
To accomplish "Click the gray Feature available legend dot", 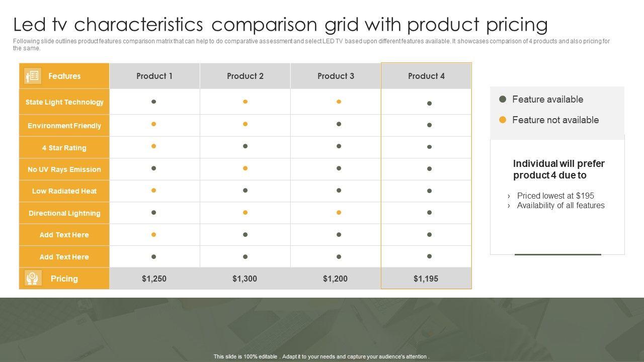I will click(502, 99).
